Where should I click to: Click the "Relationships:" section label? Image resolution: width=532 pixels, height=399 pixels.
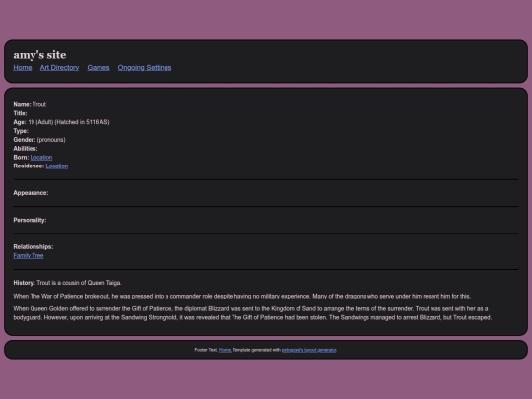(33, 246)
